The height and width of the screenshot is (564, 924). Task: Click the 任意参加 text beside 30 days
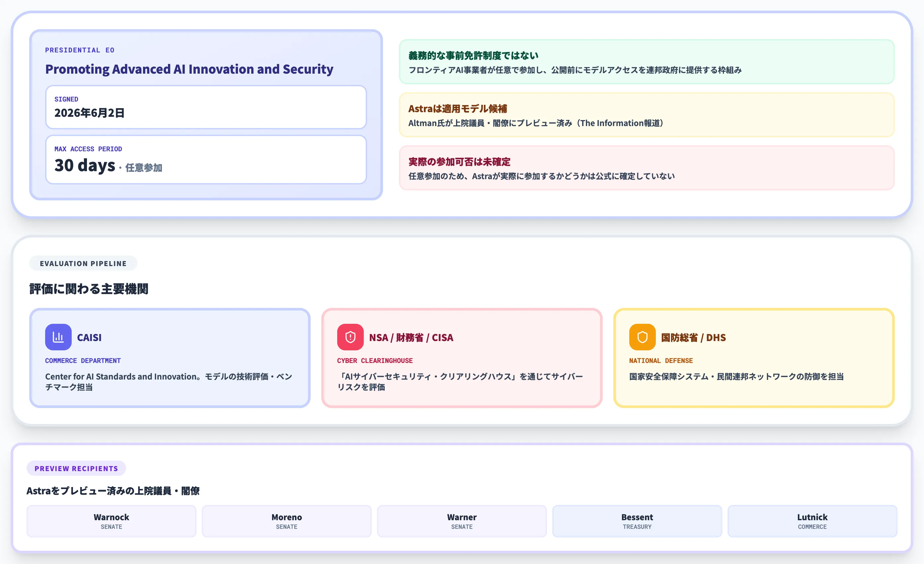click(144, 168)
